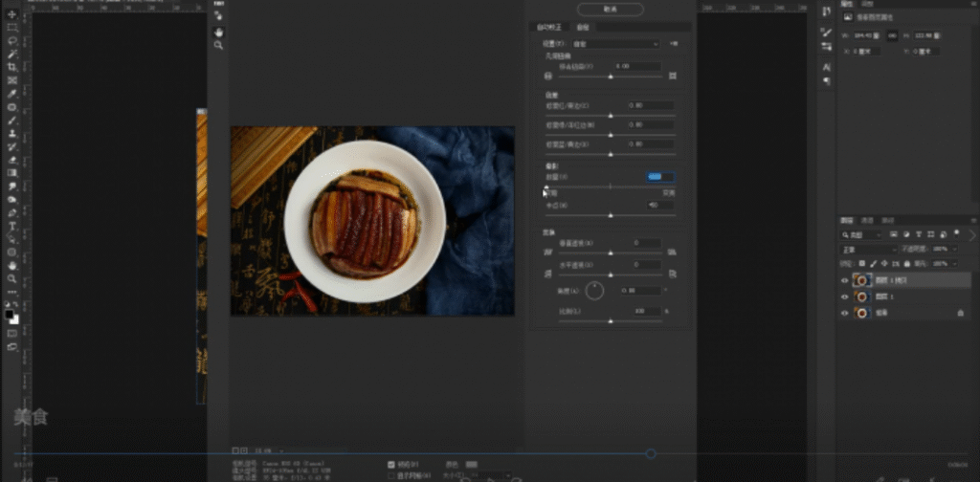Select the Rectangular Marquee tool
Image resolution: width=980 pixels, height=482 pixels.
click(11, 28)
